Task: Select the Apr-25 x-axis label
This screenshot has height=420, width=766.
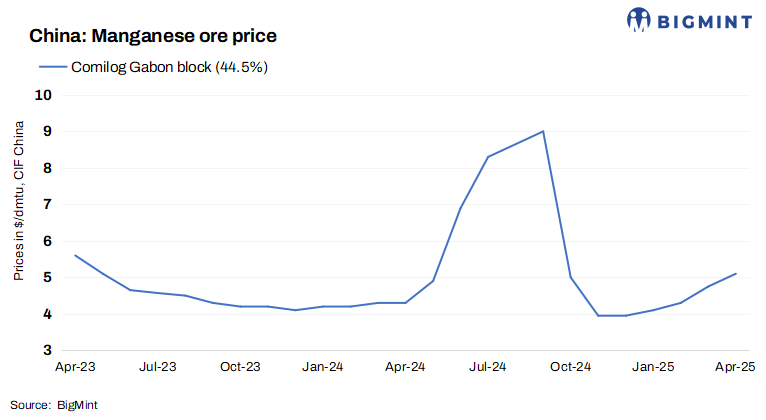Action: [735, 368]
